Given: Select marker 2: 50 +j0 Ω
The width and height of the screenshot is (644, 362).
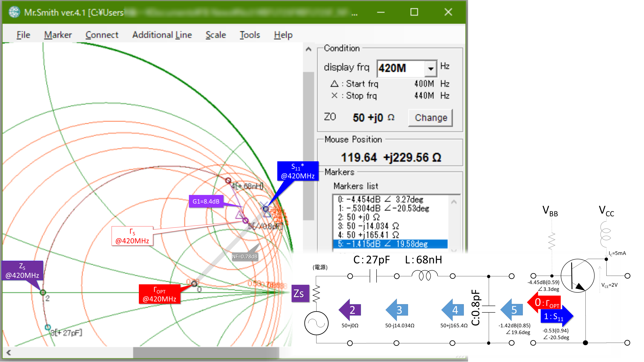Looking at the screenshot, I should click(x=390, y=217).
